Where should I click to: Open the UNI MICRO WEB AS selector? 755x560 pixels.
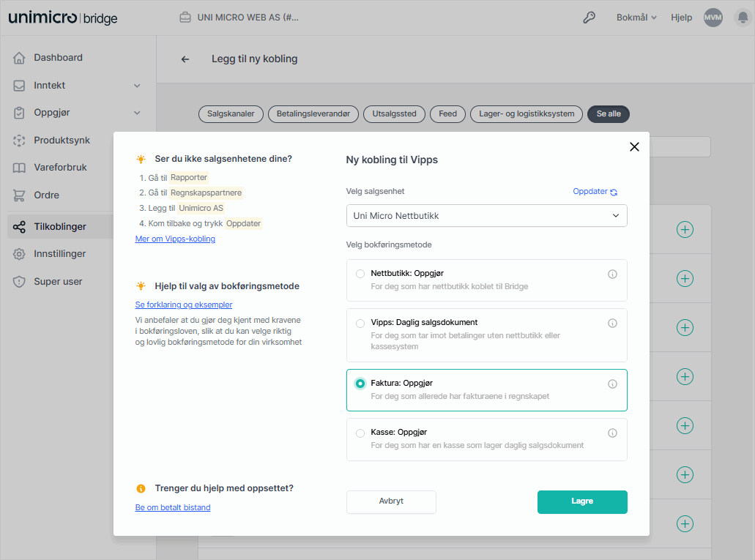point(239,18)
